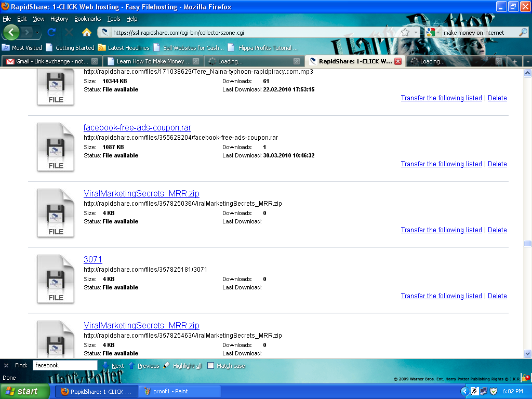Click the search magnifier icon

coord(523,32)
